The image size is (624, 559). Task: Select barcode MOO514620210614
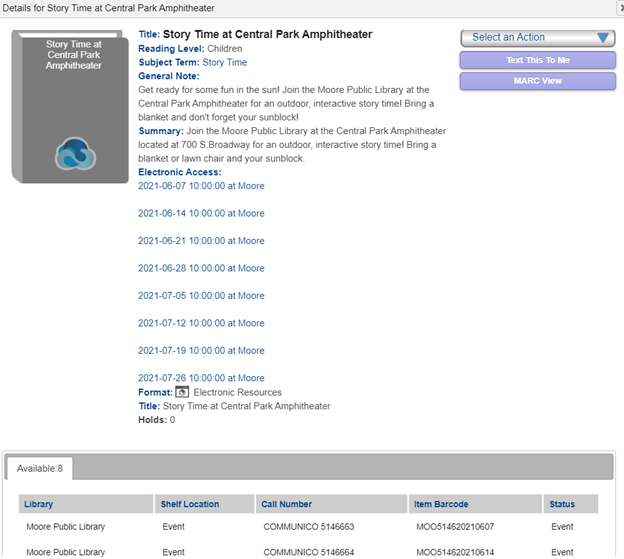(x=455, y=552)
